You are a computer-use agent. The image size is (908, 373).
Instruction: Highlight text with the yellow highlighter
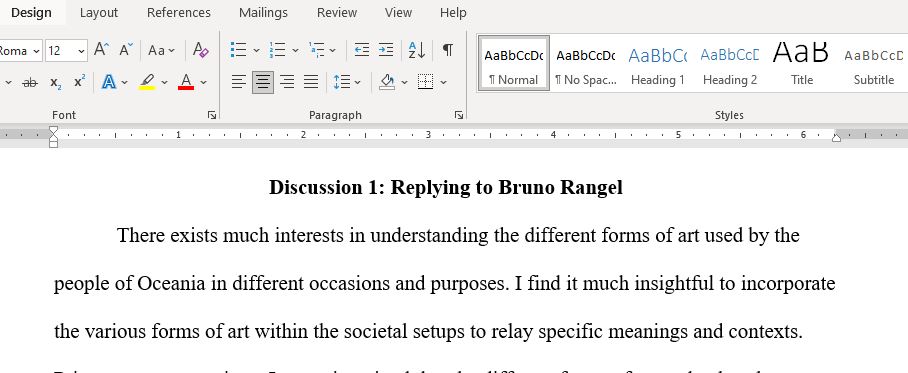[147, 82]
